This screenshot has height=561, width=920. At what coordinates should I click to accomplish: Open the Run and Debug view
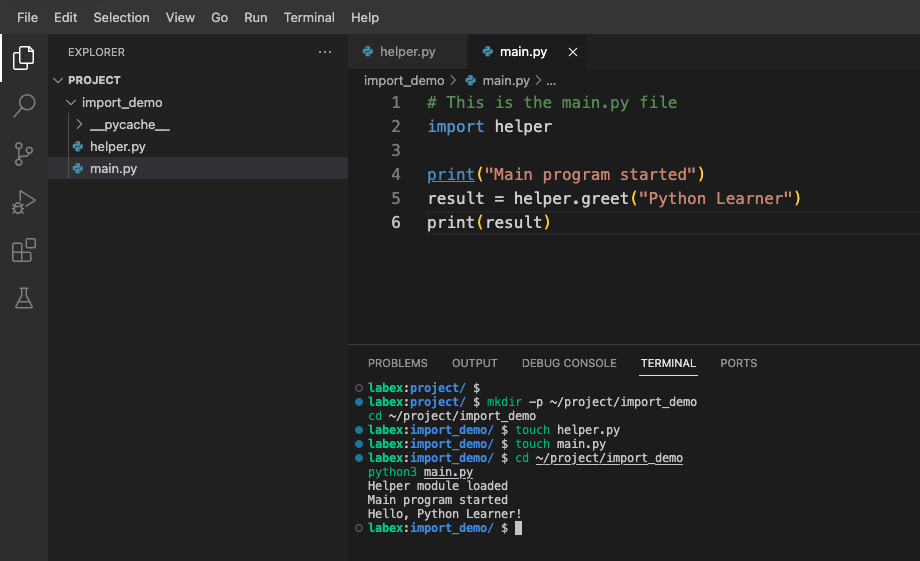click(x=23, y=202)
